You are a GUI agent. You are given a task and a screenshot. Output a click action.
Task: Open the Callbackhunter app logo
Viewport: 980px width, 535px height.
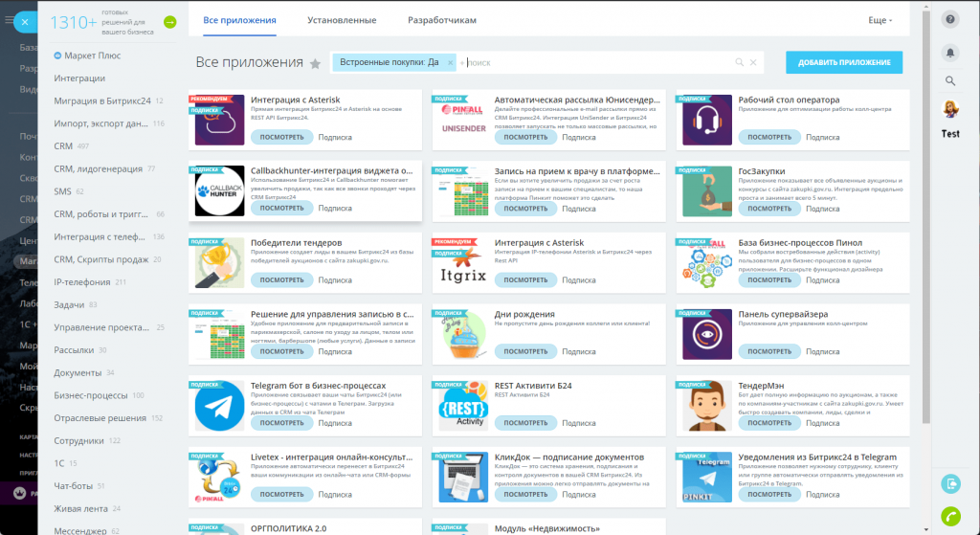(219, 190)
